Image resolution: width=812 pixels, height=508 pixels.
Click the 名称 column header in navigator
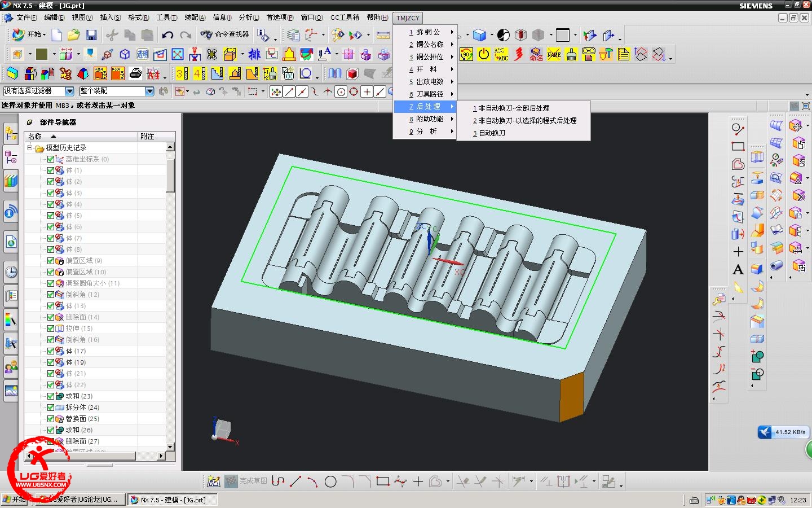pos(81,137)
